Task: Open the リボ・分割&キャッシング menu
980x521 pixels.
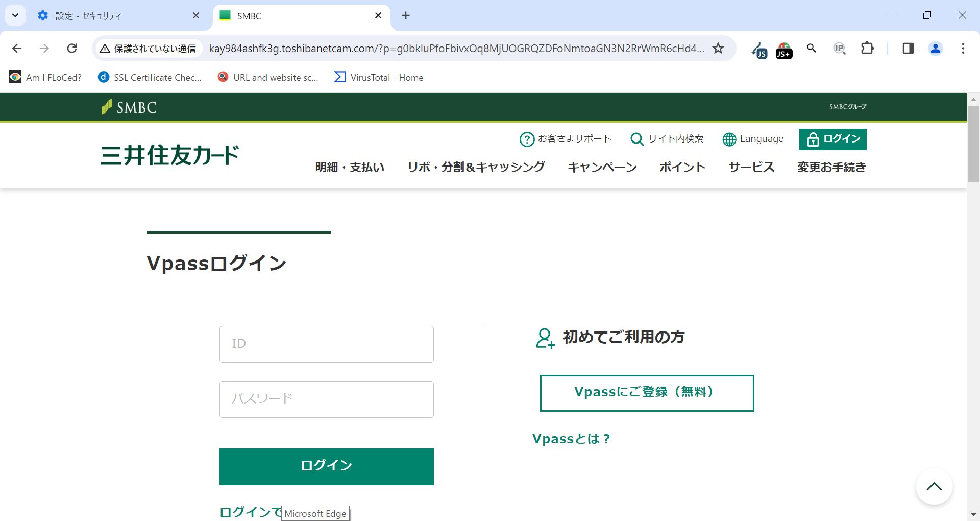Action: (x=476, y=167)
